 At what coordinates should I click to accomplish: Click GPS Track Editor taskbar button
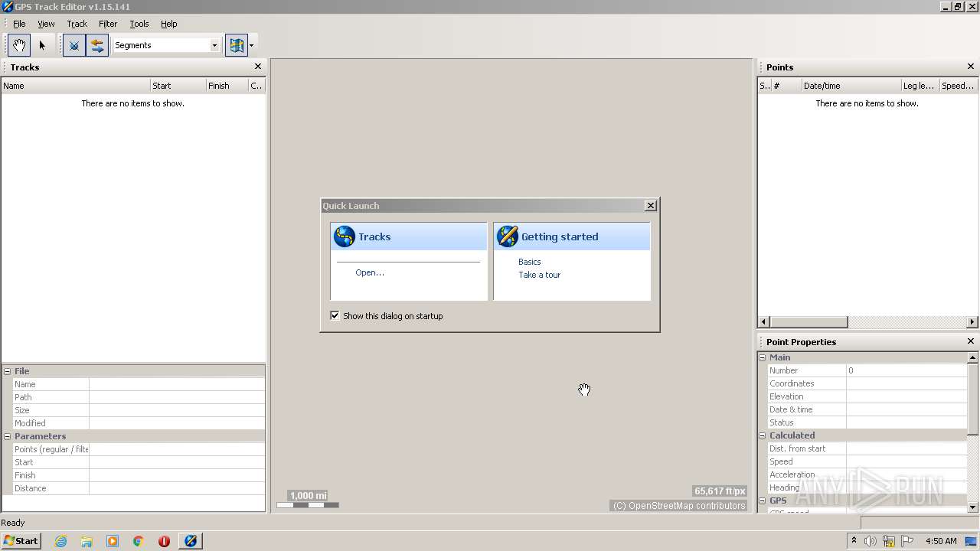click(x=191, y=541)
